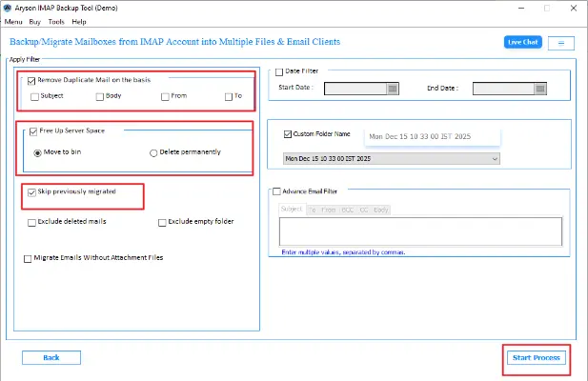Expand the folder name dropdown list
Viewport: 588px width, 381px height.
coord(495,159)
